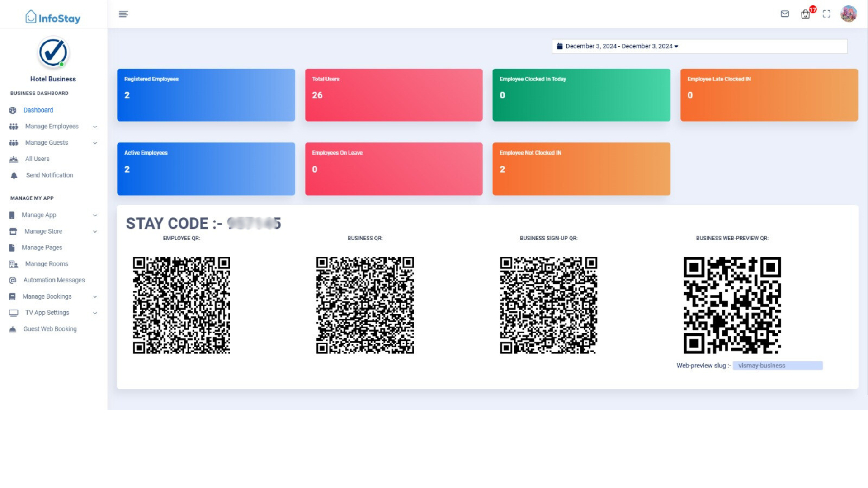Click the Manage Pages document icon
The width and height of the screenshot is (868, 488).
click(x=12, y=248)
